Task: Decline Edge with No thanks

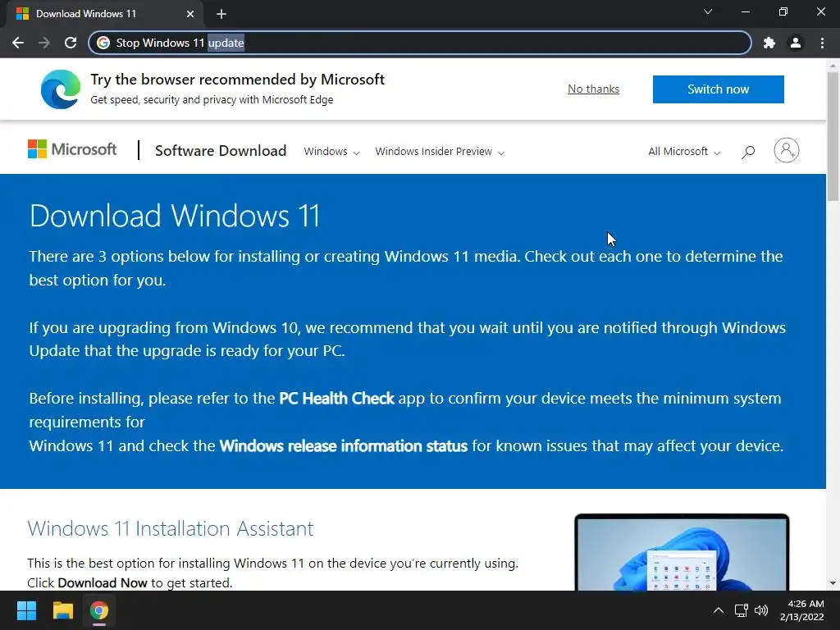Action: point(594,89)
